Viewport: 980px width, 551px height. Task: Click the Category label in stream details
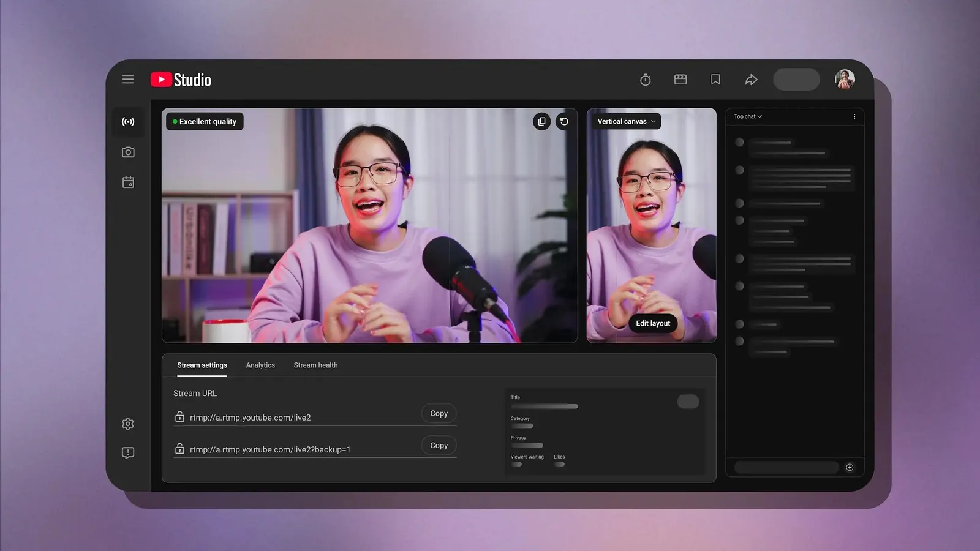pyautogui.click(x=520, y=418)
